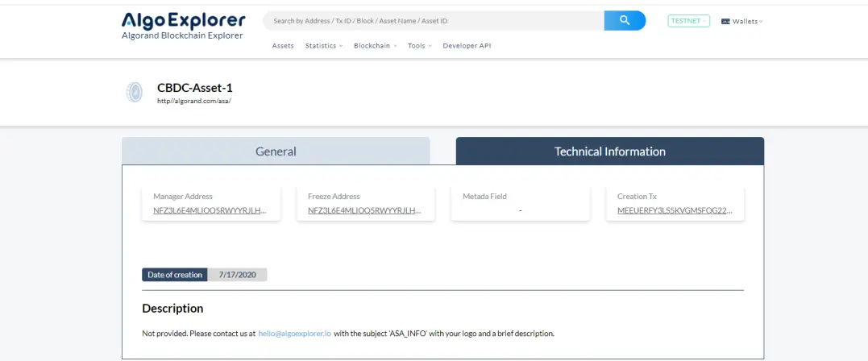Click the CBDC-Asset-1 coin icon
This screenshot has width=868, height=361.
[x=134, y=92]
